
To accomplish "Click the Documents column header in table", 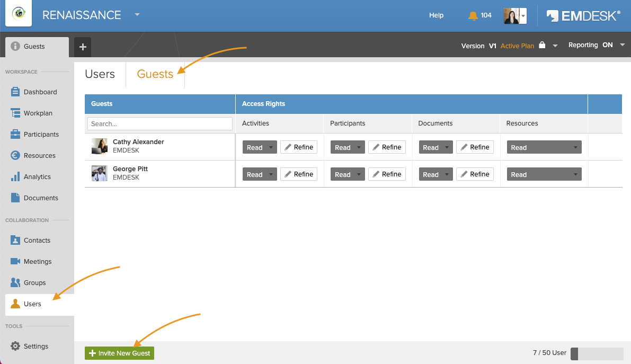I will [x=436, y=123].
